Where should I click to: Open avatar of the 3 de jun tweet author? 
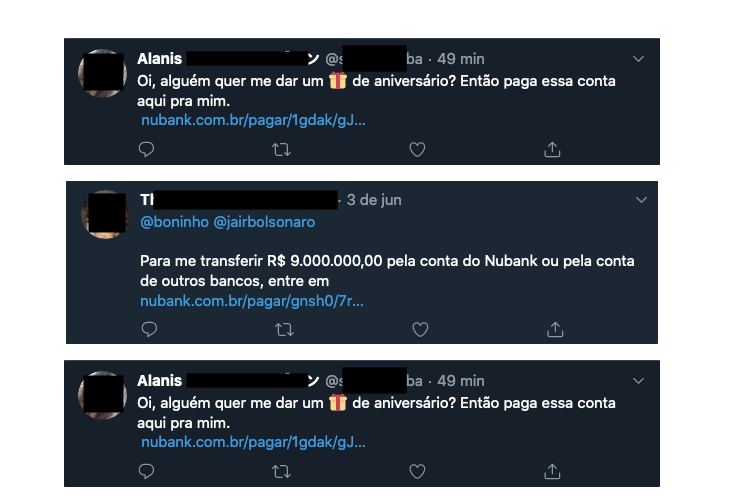pyautogui.click(x=105, y=214)
